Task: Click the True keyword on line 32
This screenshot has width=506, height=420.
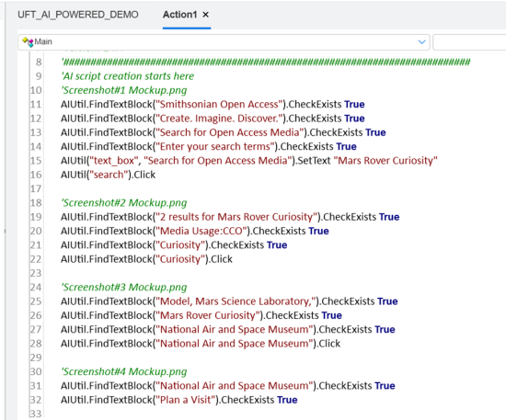Action: (287, 400)
